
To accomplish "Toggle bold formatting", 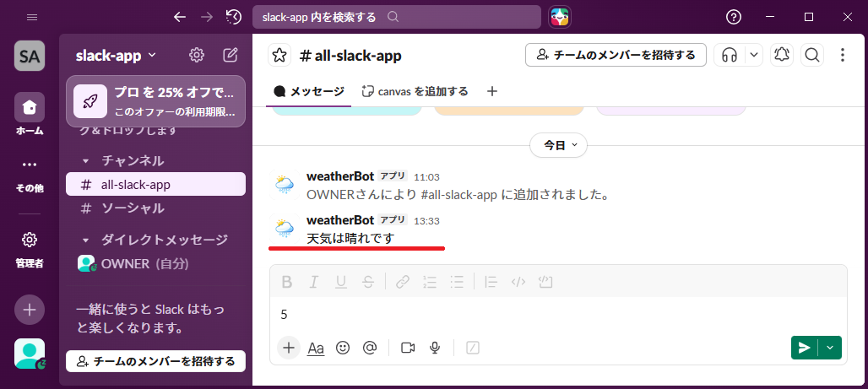I will [x=287, y=282].
